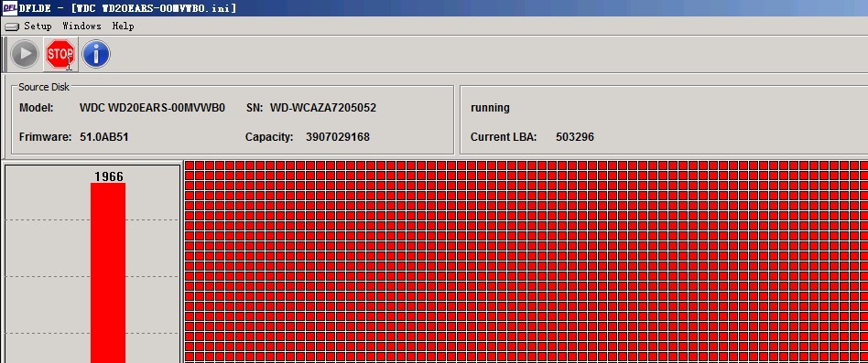Click the Source Disk group label

[x=44, y=87]
